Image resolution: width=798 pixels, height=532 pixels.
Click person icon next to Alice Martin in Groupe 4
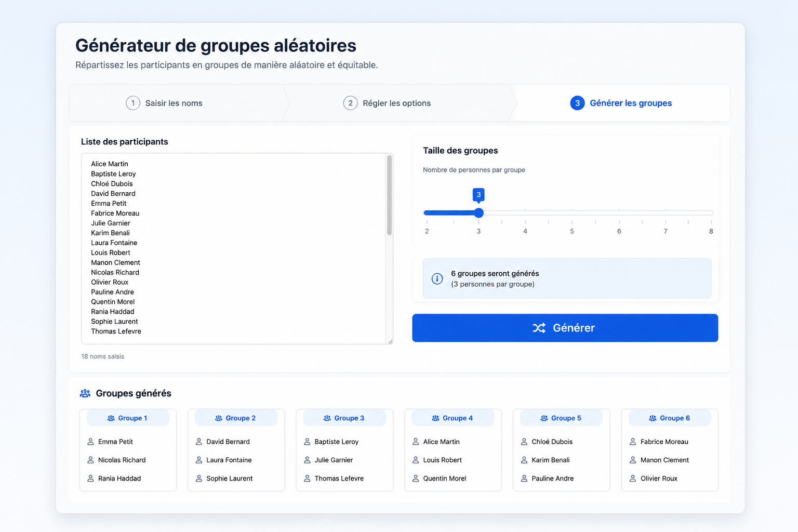(416, 442)
